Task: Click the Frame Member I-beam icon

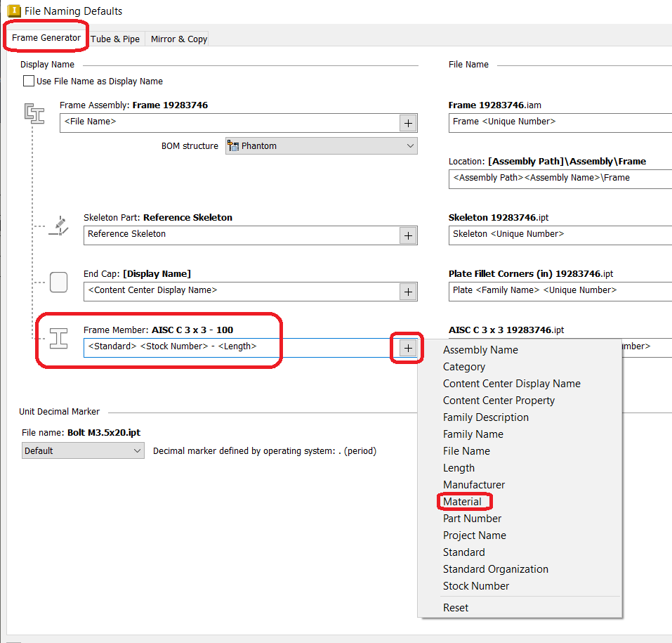Action: tap(58, 339)
